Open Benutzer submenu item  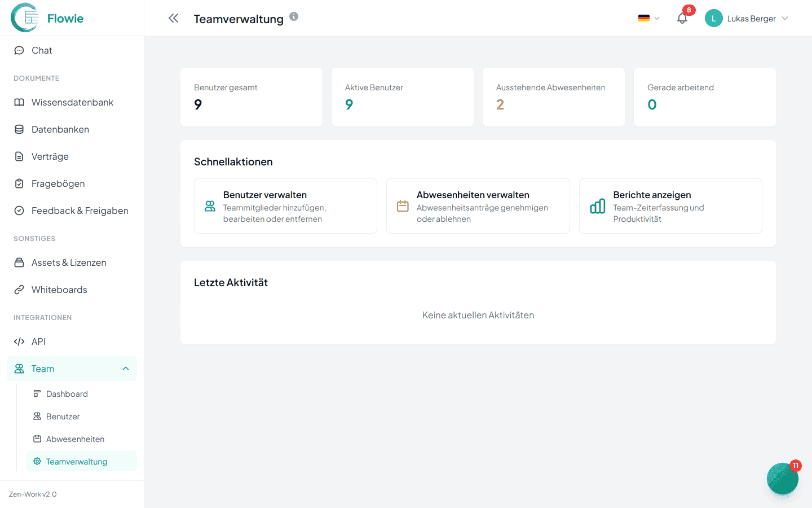[81, 417]
